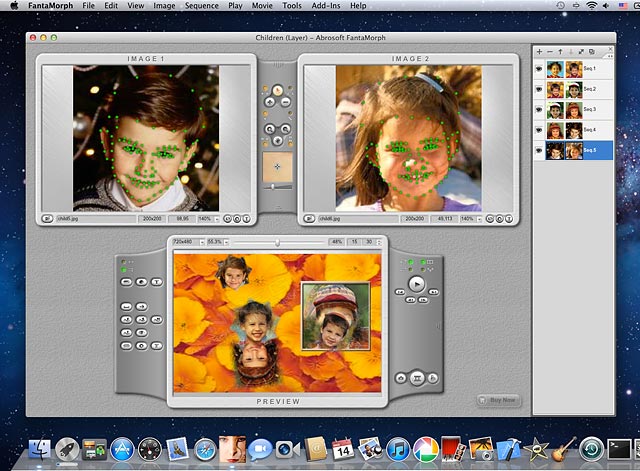This screenshot has height=471, width=640.
Task: Toggle the top-left green indicator above play button
Action: (x=411, y=262)
